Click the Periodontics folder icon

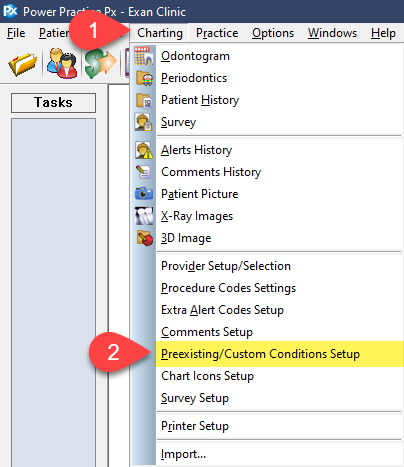144,78
